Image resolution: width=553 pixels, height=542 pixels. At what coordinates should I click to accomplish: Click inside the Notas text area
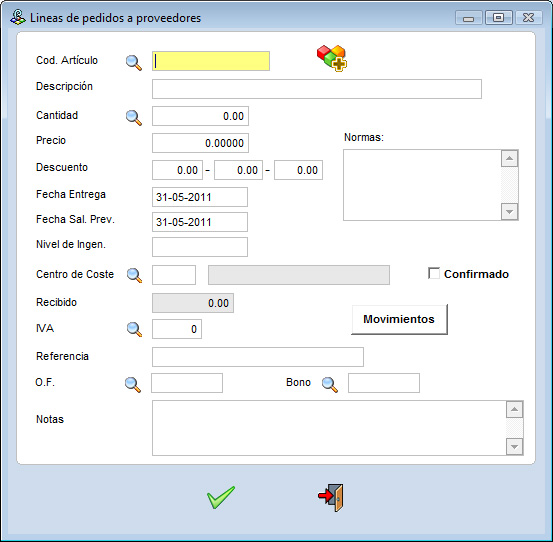tap(329, 428)
